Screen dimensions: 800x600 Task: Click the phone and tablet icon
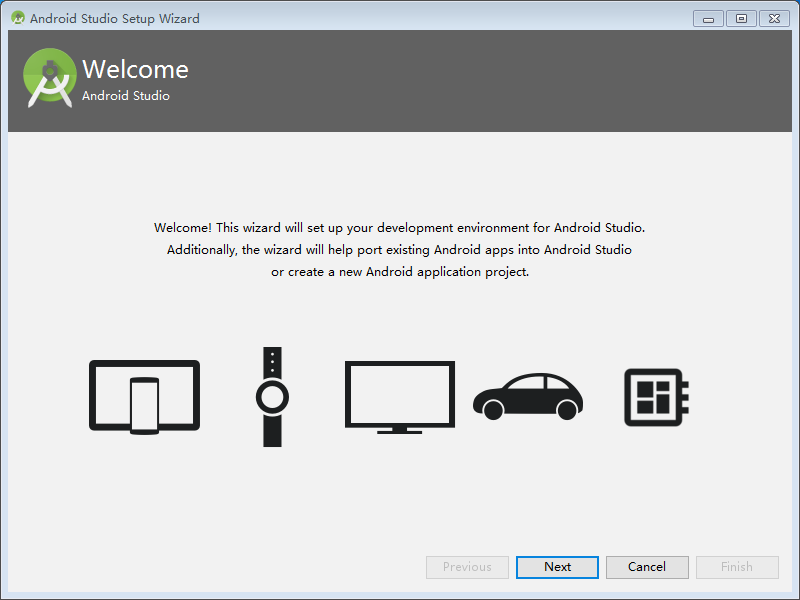point(144,397)
